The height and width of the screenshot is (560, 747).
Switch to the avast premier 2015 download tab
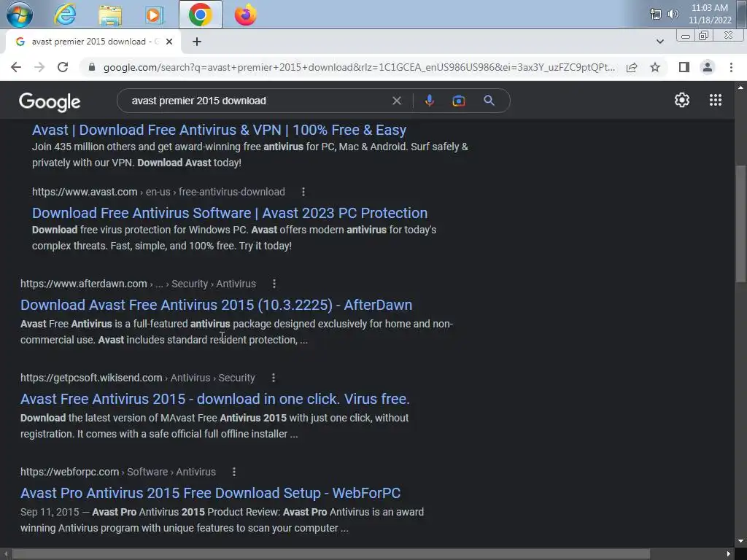pos(93,42)
